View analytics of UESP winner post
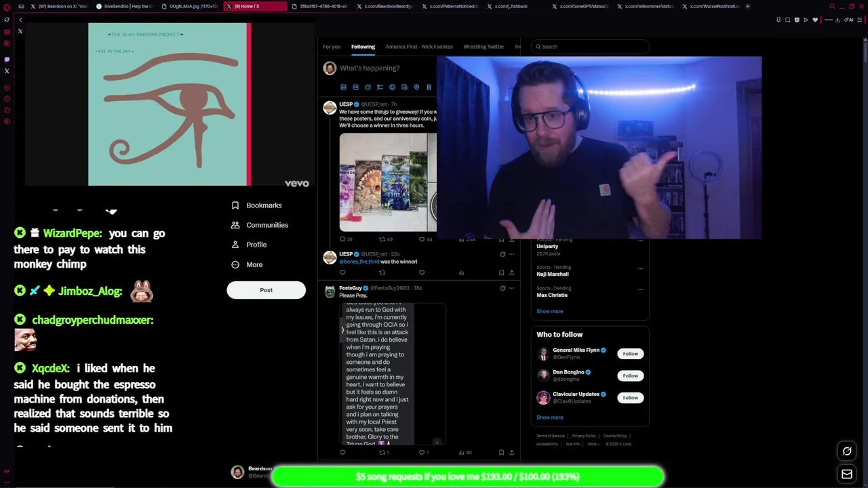868x488 pixels. (461, 272)
